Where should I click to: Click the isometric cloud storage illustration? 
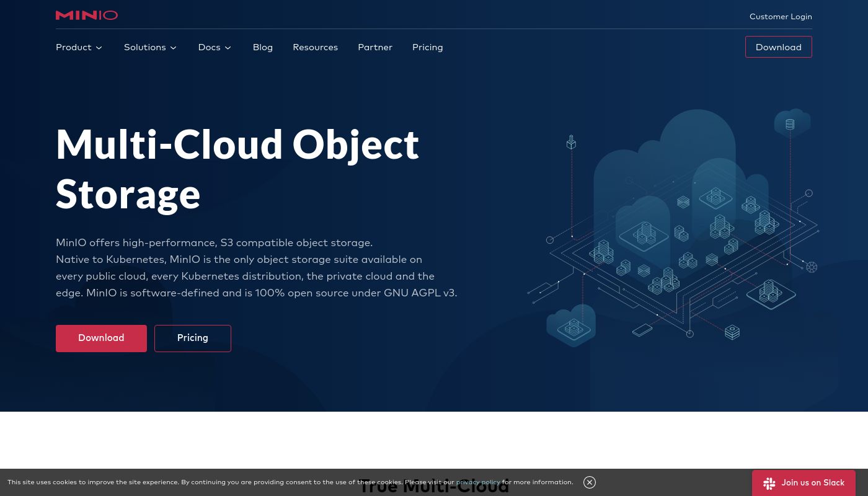coord(673,228)
